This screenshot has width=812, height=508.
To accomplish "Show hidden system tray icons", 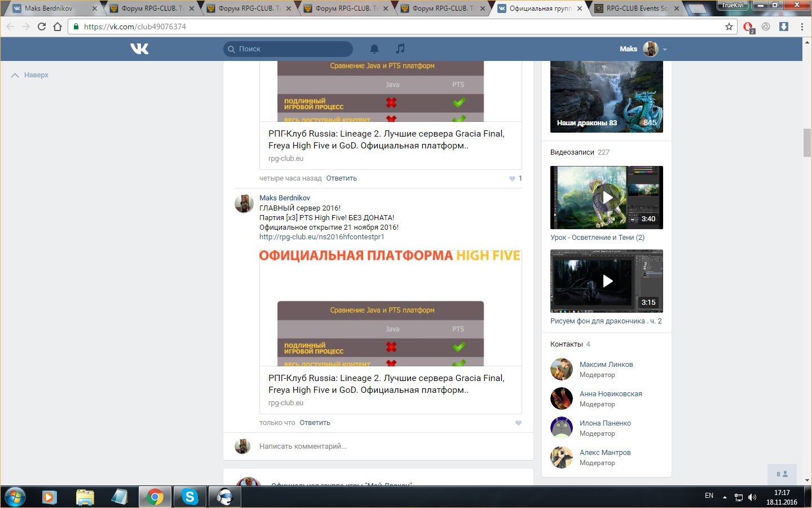I will (x=725, y=497).
